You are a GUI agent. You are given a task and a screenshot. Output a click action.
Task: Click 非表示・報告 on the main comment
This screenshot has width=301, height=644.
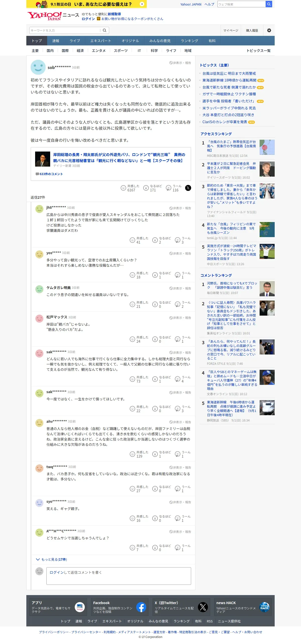point(180,63)
